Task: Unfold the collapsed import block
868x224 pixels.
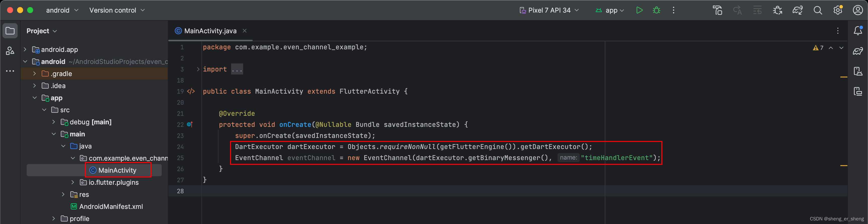Action: 198,69
